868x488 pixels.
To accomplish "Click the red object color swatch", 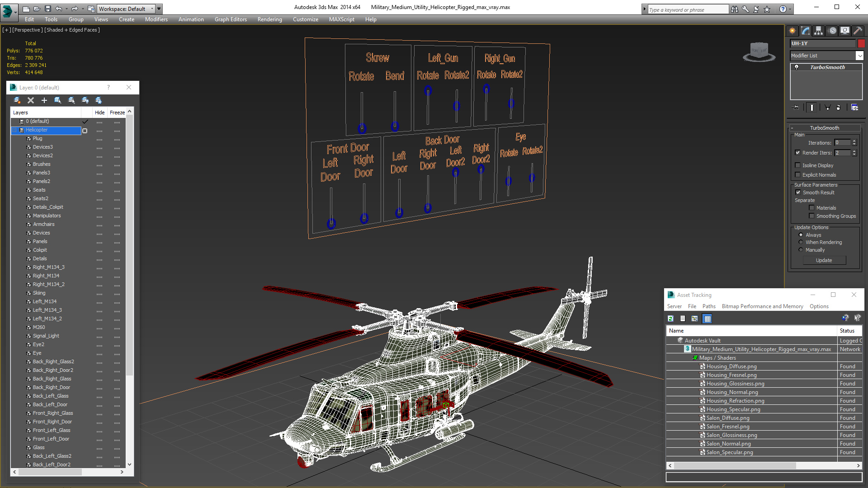I will coord(861,43).
